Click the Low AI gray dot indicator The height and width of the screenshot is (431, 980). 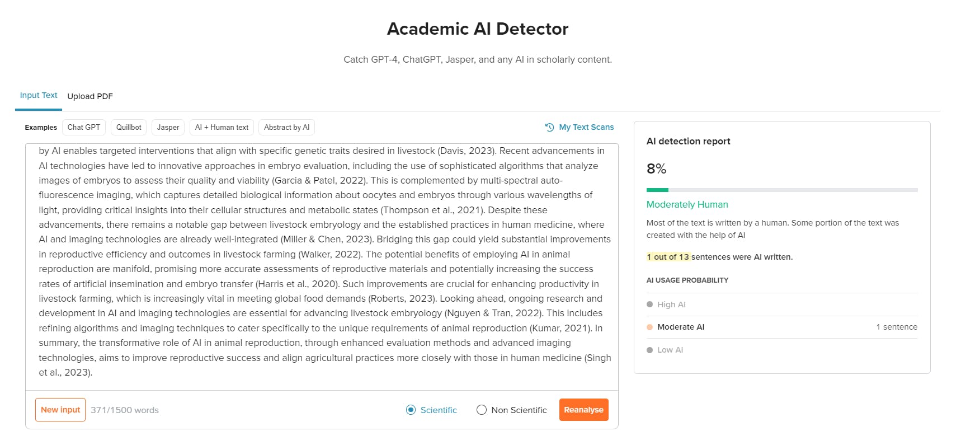pyautogui.click(x=649, y=350)
